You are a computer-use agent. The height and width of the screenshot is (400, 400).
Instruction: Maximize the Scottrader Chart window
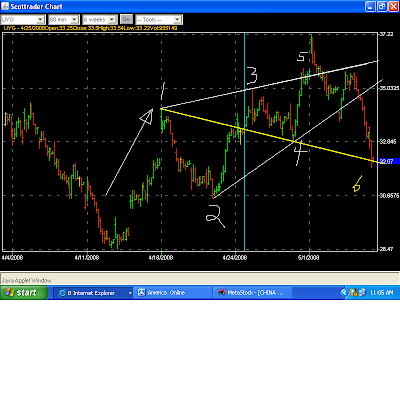click(x=382, y=6)
